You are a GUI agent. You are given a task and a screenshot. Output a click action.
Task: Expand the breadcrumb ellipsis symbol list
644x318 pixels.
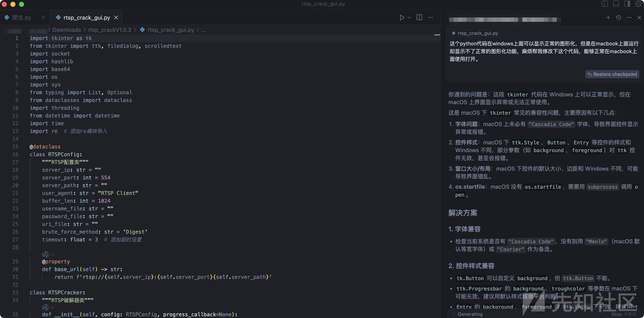coord(203,30)
